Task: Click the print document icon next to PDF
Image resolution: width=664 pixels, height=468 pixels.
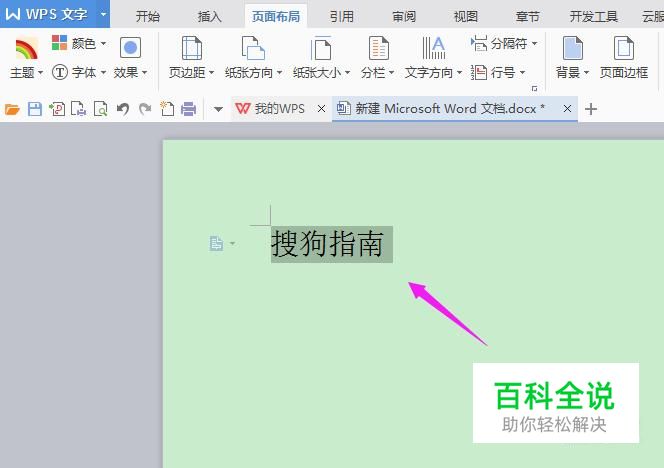Action: [x=79, y=109]
